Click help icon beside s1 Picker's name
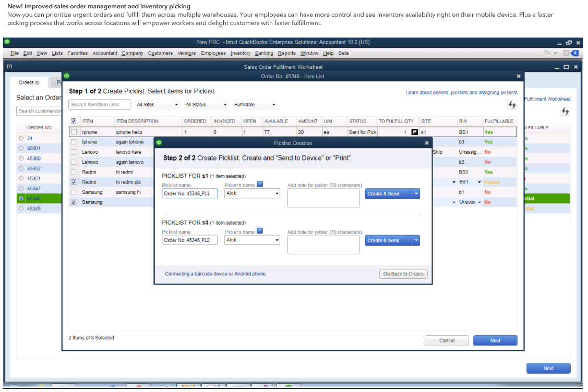The image size is (588, 392). (x=260, y=185)
